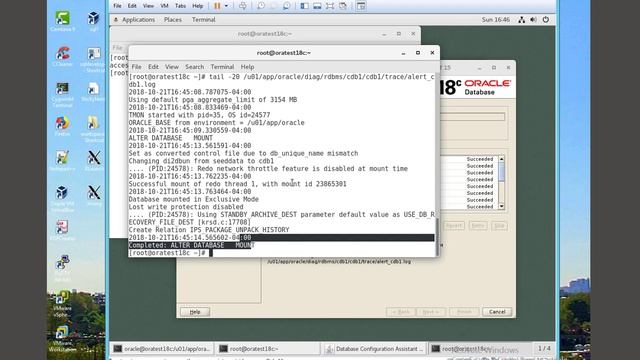Open the sql desktop icon
640x360 pixels.
93,21
